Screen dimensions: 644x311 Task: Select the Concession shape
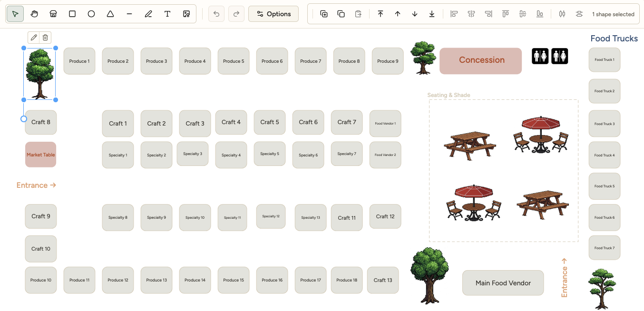point(480,60)
